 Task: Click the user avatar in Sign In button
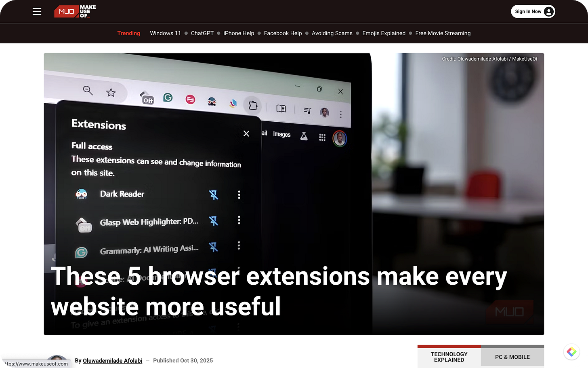(548, 11)
